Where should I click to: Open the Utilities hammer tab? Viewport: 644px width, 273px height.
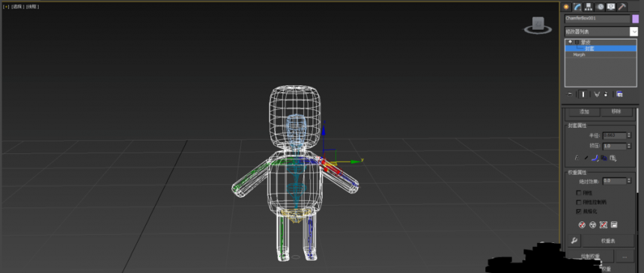click(622, 7)
